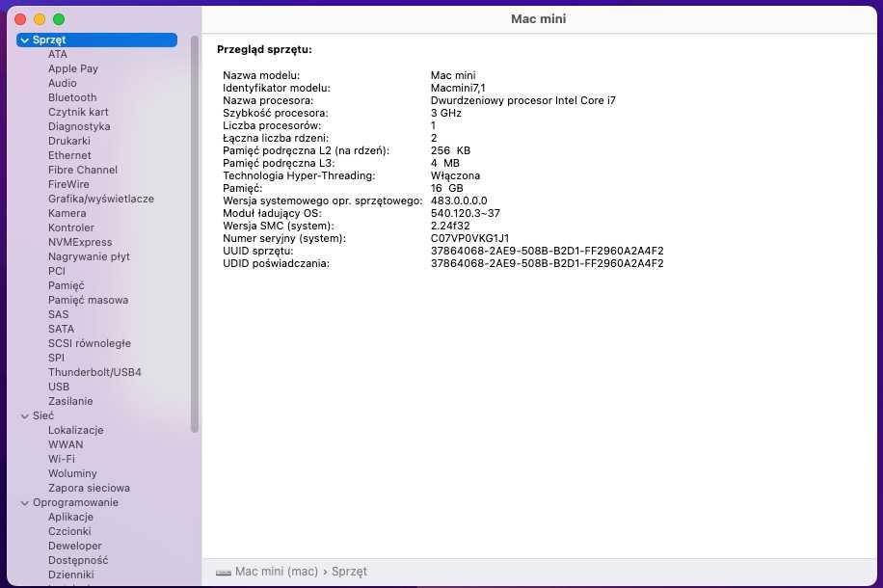
Task: Open the SATA entry
Action: pos(61,329)
